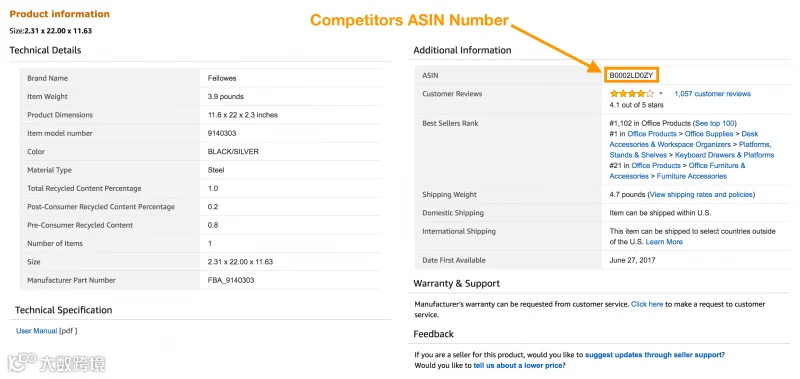This screenshot has height=379, width=800.
Task: Open Keyboard Drawers & Platforms category
Action: [724, 155]
